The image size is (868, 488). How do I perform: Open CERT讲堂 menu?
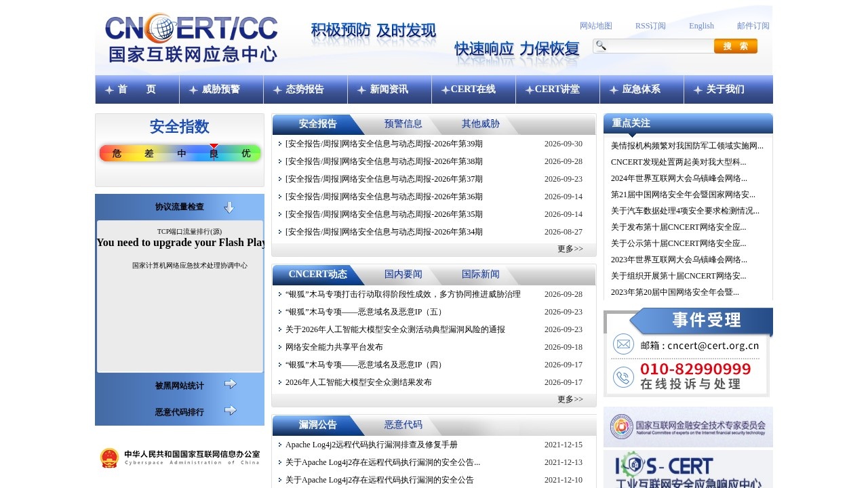click(x=557, y=89)
